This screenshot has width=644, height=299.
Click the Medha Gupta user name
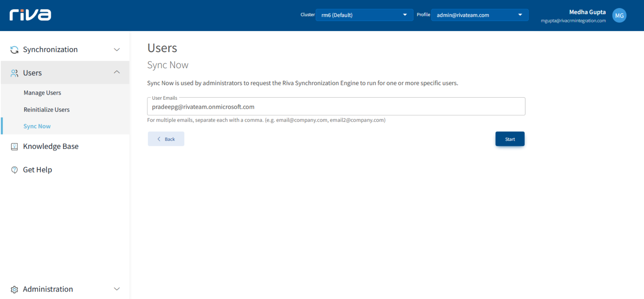point(587,12)
